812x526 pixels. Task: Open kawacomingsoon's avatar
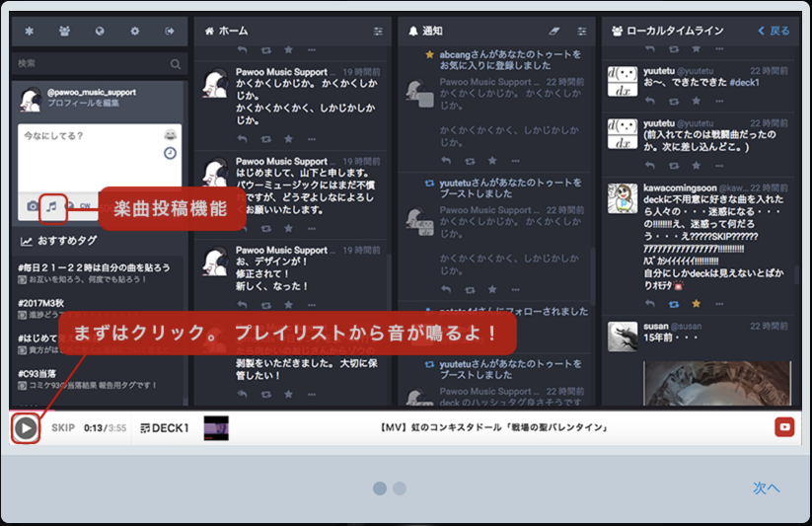click(623, 198)
